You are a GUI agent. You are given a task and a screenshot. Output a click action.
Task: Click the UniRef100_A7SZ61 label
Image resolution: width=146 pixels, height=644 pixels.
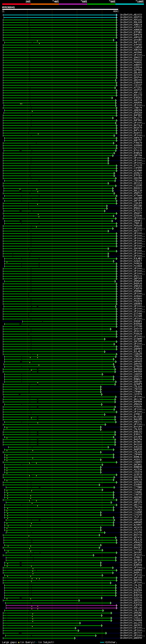(x=131, y=87)
